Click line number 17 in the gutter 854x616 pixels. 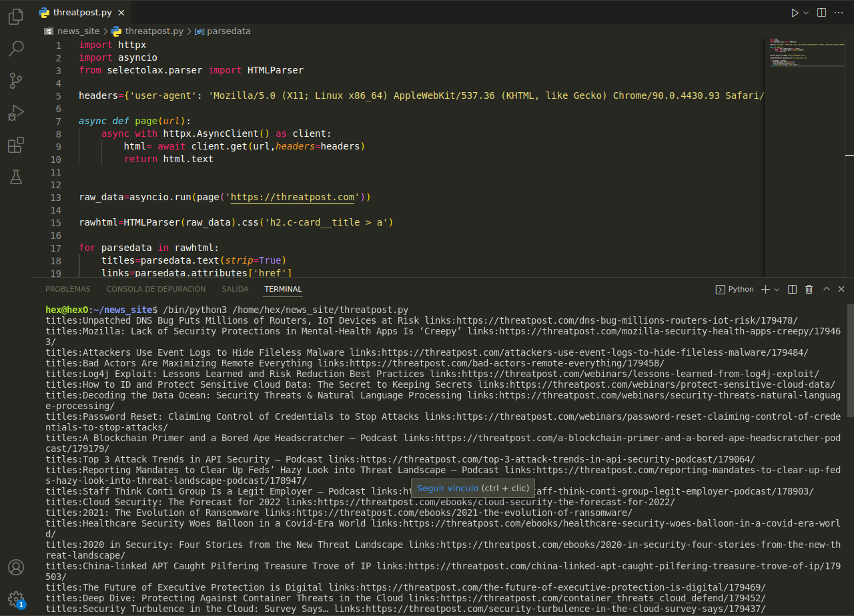55,248
